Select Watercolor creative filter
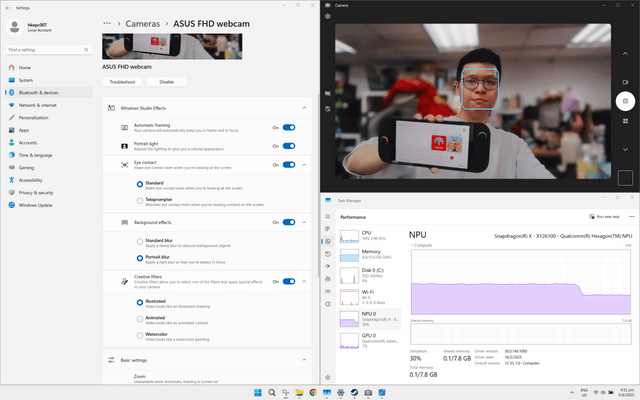Screen dimensions: 640x400 pyautogui.click(x=140, y=336)
